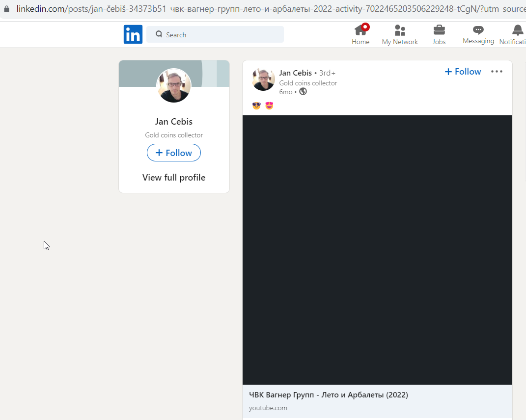526x420 pixels.
Task: Click Follow button in profile card
Action: (x=174, y=153)
